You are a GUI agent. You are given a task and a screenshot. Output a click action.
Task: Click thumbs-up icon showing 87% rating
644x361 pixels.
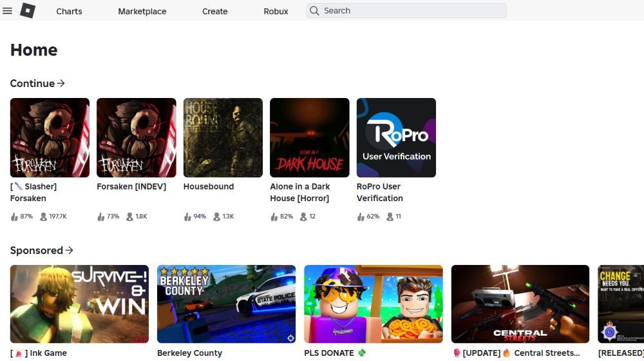(14, 217)
